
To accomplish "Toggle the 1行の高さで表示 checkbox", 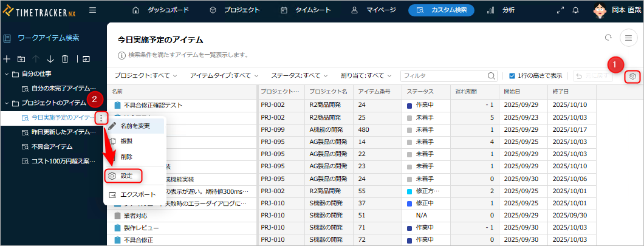I will 512,76.
